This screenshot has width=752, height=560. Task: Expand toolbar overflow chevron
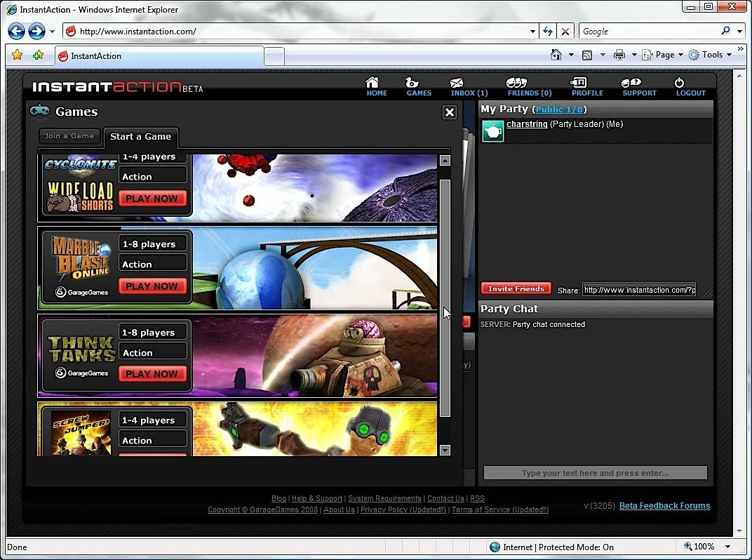tap(741, 49)
